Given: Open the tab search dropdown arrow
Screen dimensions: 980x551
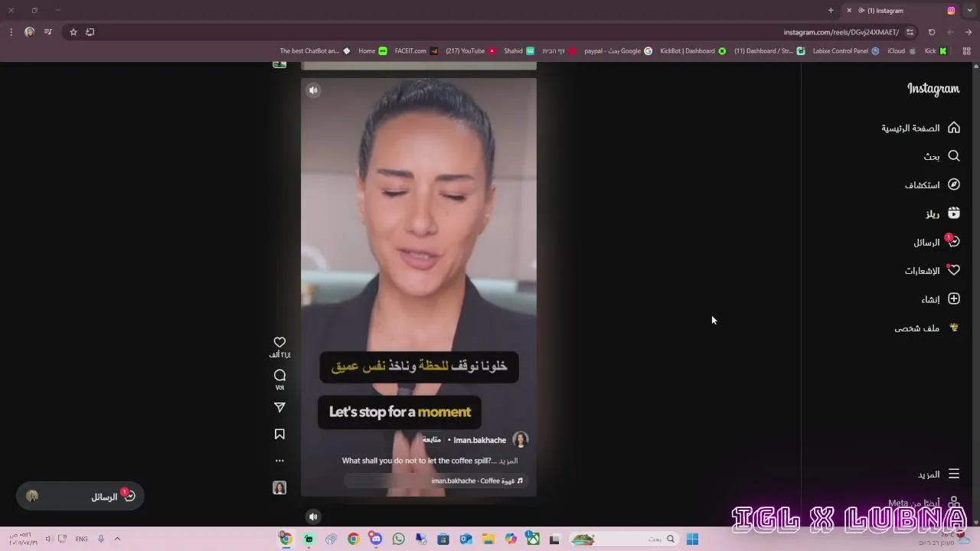Looking at the screenshot, I should tap(970, 11).
